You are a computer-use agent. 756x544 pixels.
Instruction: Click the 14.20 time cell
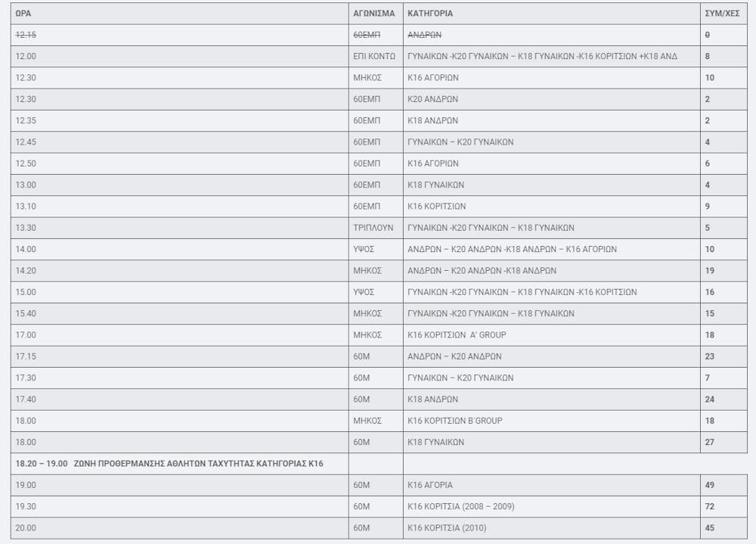26,270
